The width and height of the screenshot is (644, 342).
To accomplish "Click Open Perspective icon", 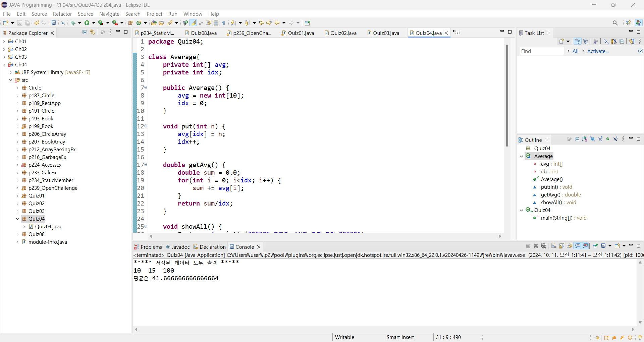I will coord(628,23).
